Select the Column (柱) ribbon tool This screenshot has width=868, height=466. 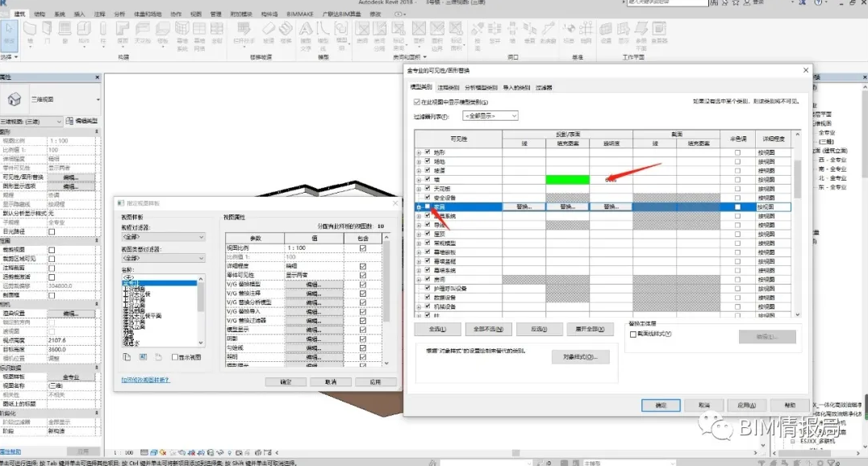coord(103,32)
